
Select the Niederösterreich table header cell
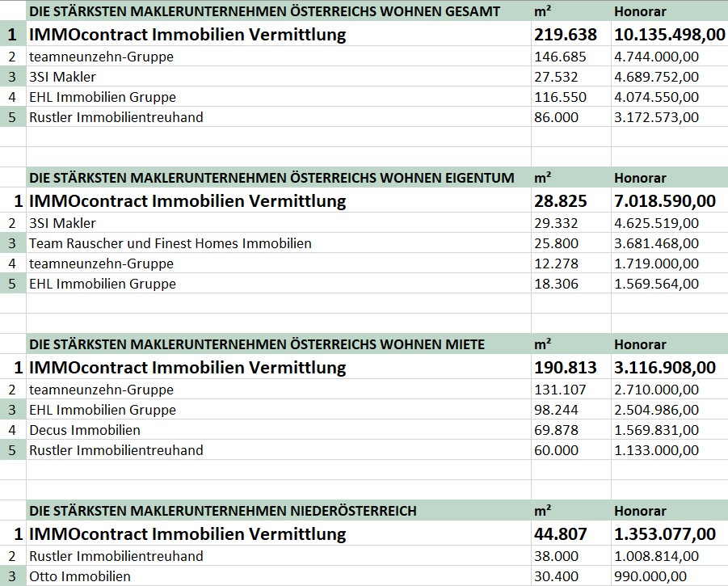pos(279,510)
